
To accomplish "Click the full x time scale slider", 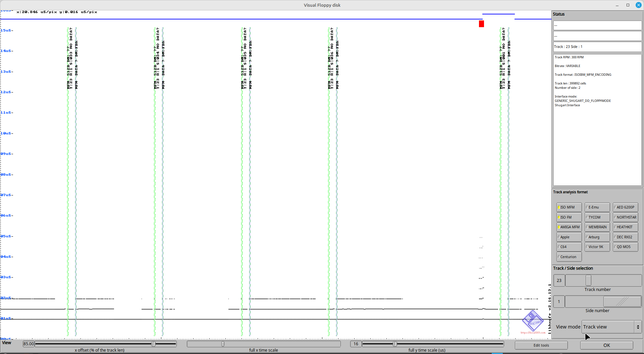I will pos(264,344).
